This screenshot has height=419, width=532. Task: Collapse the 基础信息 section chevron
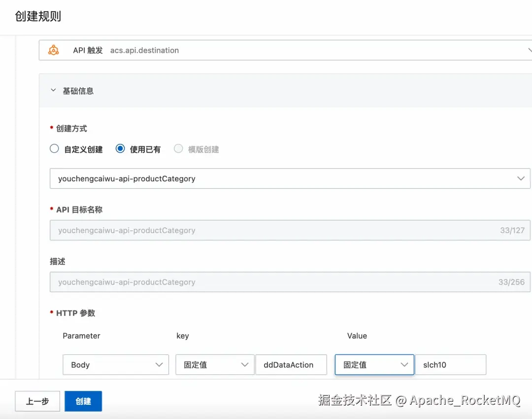(x=53, y=90)
